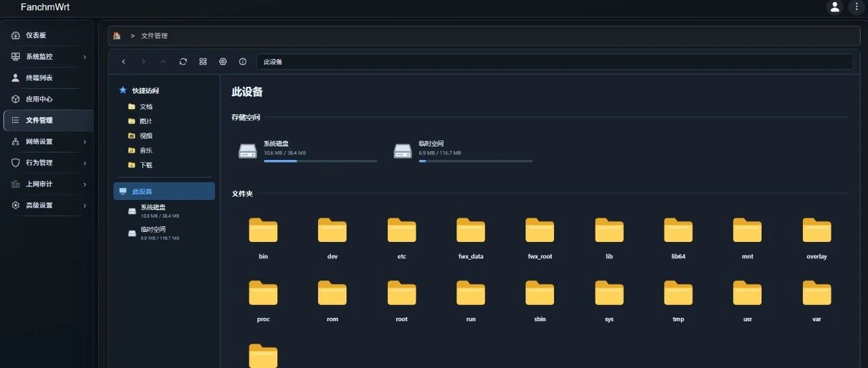Viewport: 868px width, 368px height.
Task: Open 系统监控 menu label in sidebar
Action: [39, 57]
